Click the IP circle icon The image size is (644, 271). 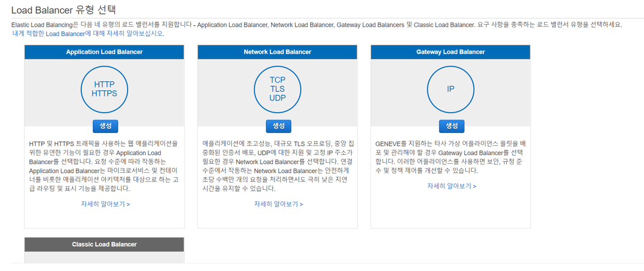(x=451, y=89)
